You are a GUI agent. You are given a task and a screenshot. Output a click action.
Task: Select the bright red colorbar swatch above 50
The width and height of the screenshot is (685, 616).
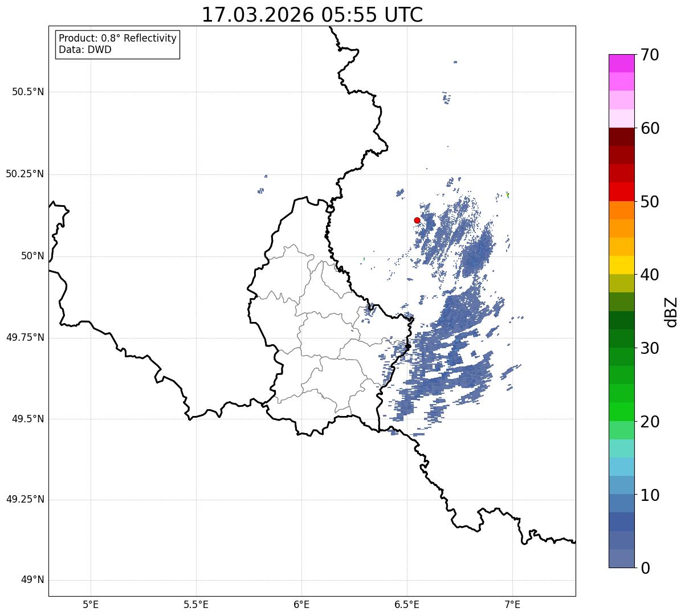pos(621,191)
